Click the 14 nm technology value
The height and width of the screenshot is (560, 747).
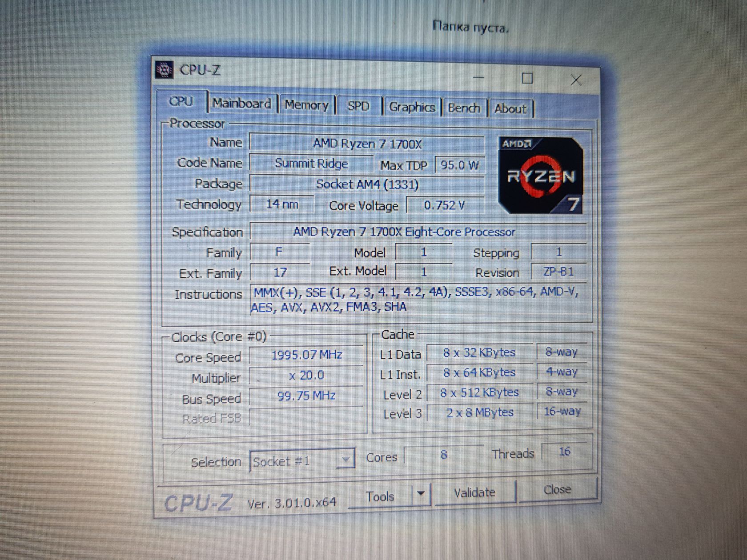[x=282, y=204]
